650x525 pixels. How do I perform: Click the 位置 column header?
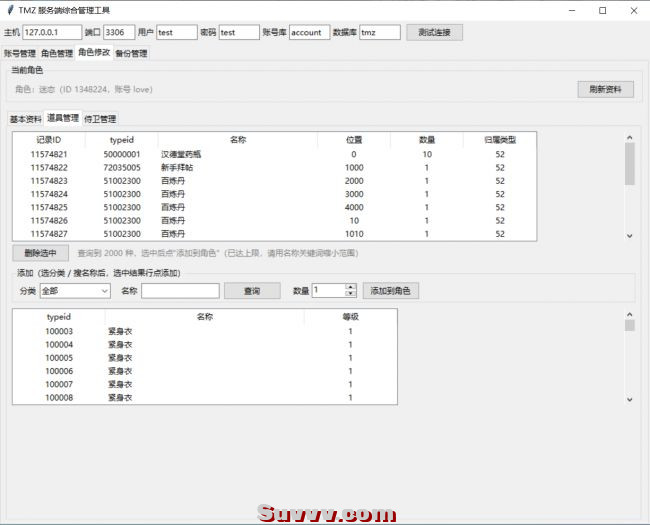point(354,140)
